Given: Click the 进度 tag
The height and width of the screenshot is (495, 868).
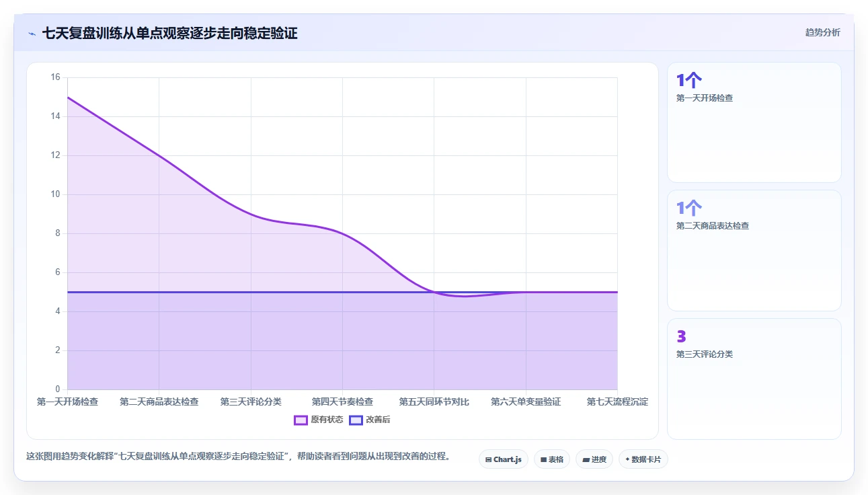Looking at the screenshot, I should 594,459.
